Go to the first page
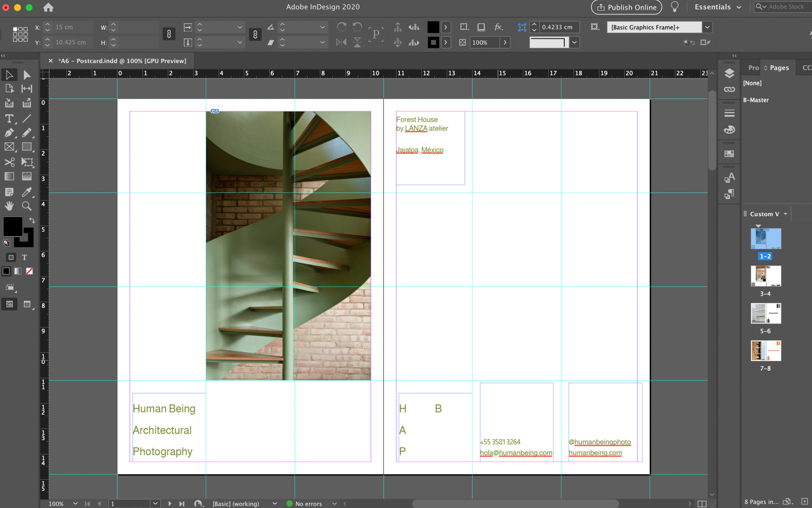The width and height of the screenshot is (812, 508). pyautogui.click(x=87, y=504)
